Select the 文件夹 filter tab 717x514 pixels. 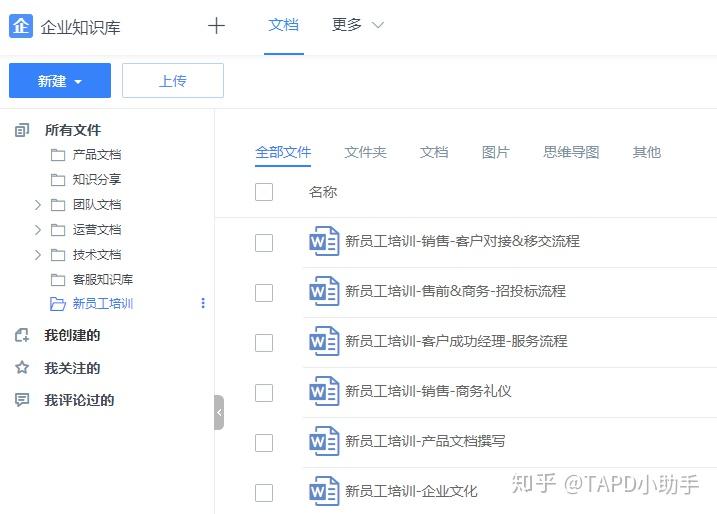click(365, 152)
